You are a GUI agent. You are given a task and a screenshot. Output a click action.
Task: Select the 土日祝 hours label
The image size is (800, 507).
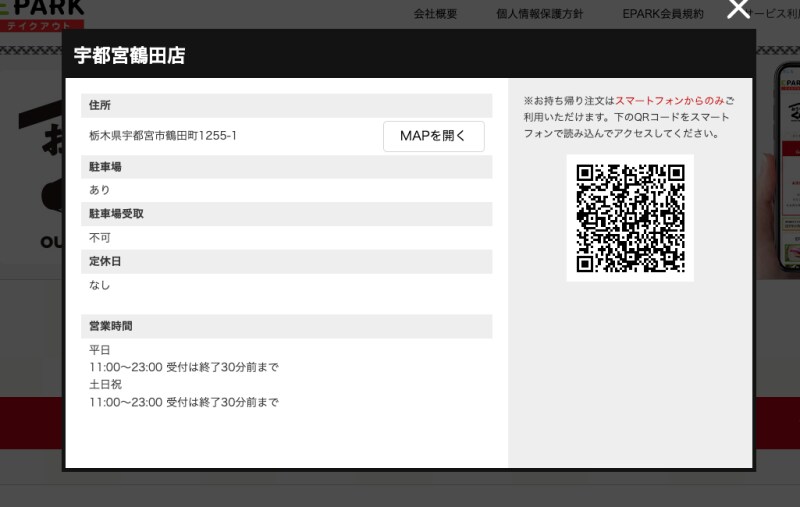point(105,385)
